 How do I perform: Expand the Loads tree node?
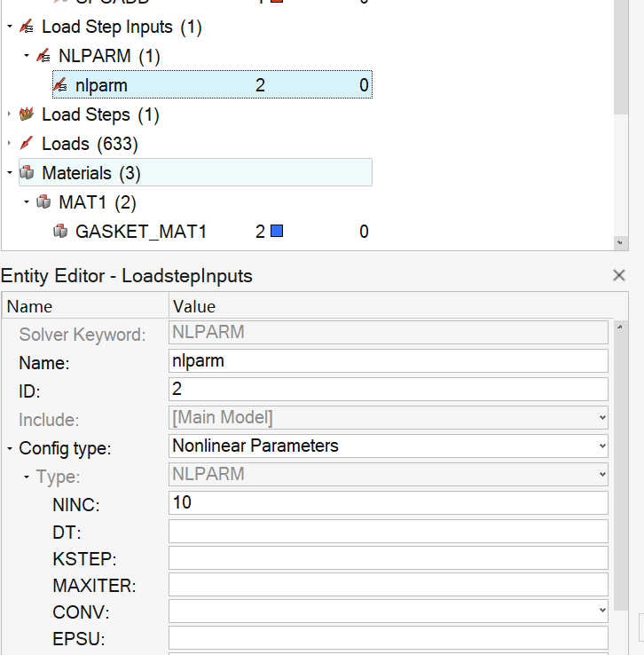[9, 144]
